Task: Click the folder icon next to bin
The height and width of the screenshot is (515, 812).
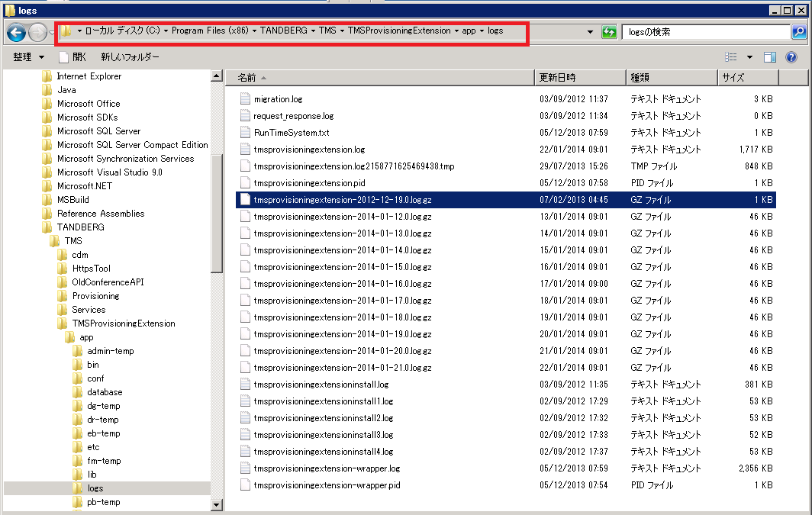Action: pos(77,365)
